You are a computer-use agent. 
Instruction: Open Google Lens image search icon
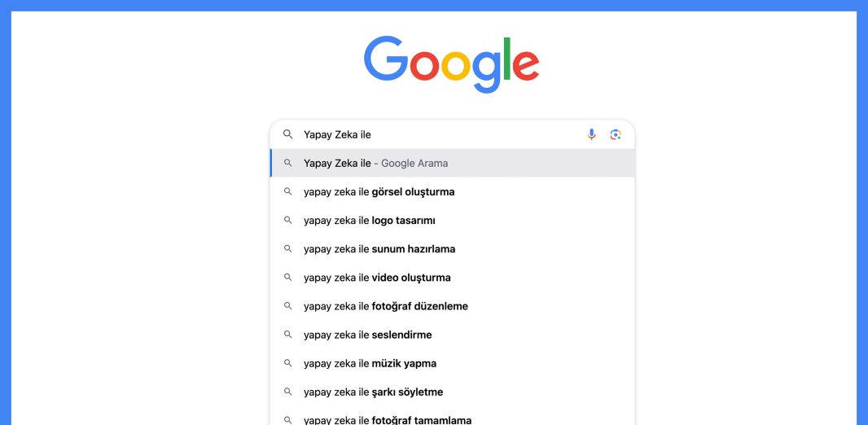(x=616, y=134)
